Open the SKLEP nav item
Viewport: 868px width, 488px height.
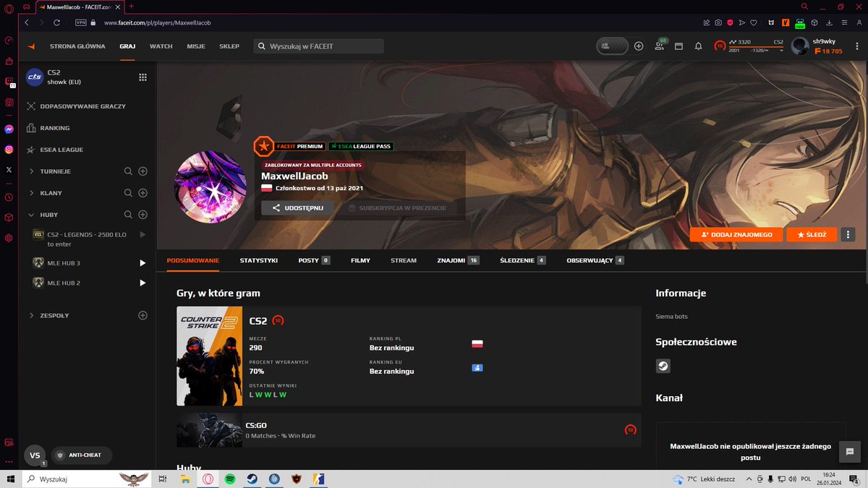[229, 46]
